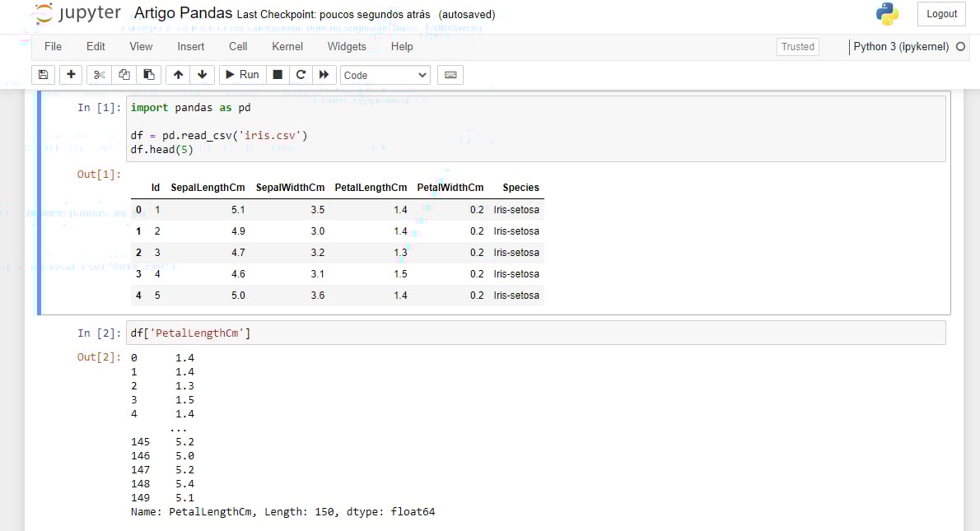Save the notebook with the floppy icon

[x=43, y=75]
